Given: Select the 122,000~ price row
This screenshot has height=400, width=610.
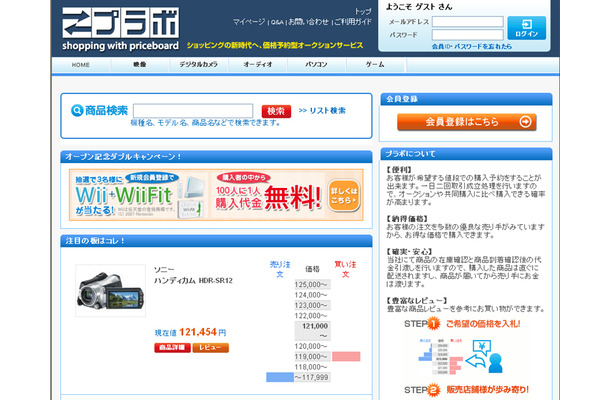Looking at the screenshot, I should tap(312, 316).
